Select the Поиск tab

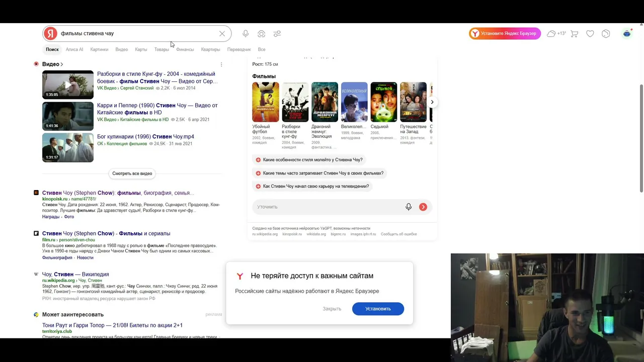click(x=52, y=49)
